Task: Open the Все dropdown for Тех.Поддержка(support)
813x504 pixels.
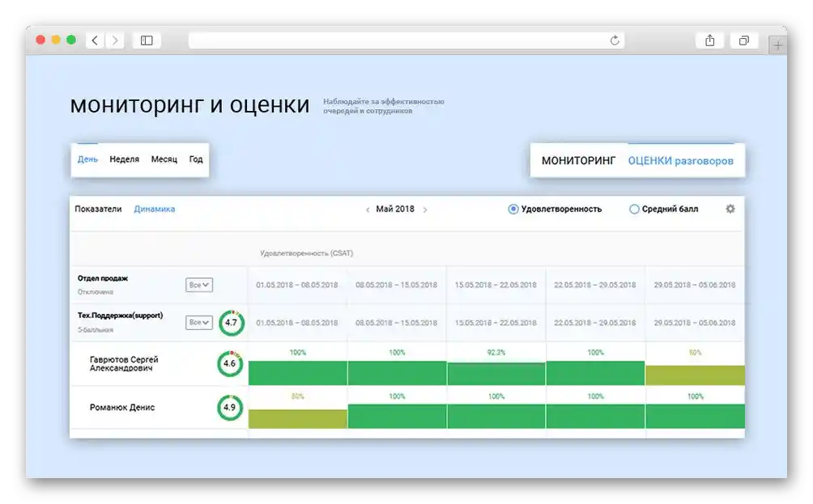Action: 199,321
